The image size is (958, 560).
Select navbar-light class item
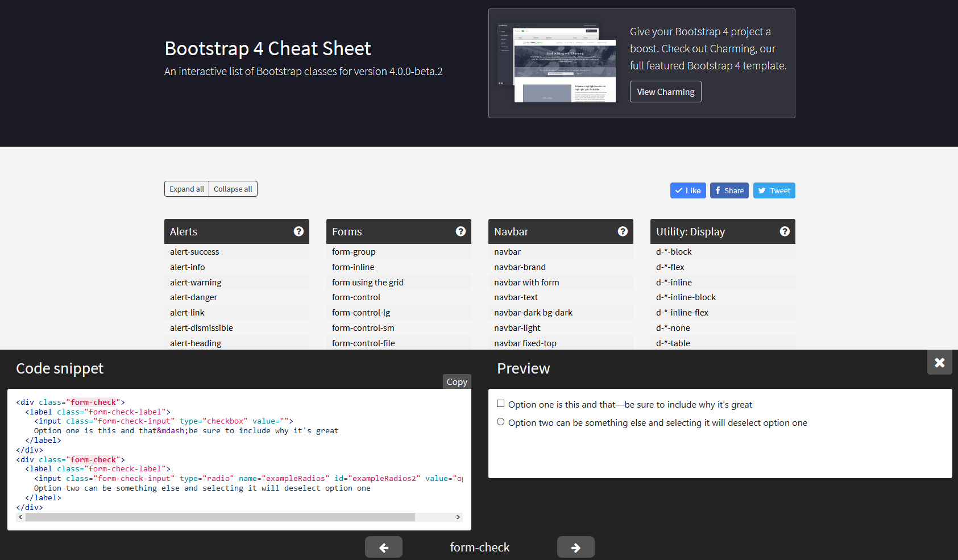pyautogui.click(x=561, y=327)
